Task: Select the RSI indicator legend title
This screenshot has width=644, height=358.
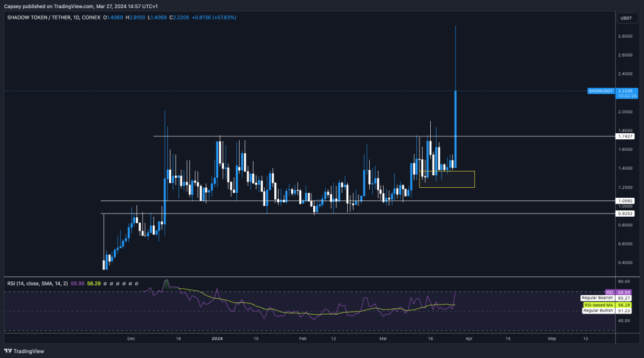Action: 12,283
